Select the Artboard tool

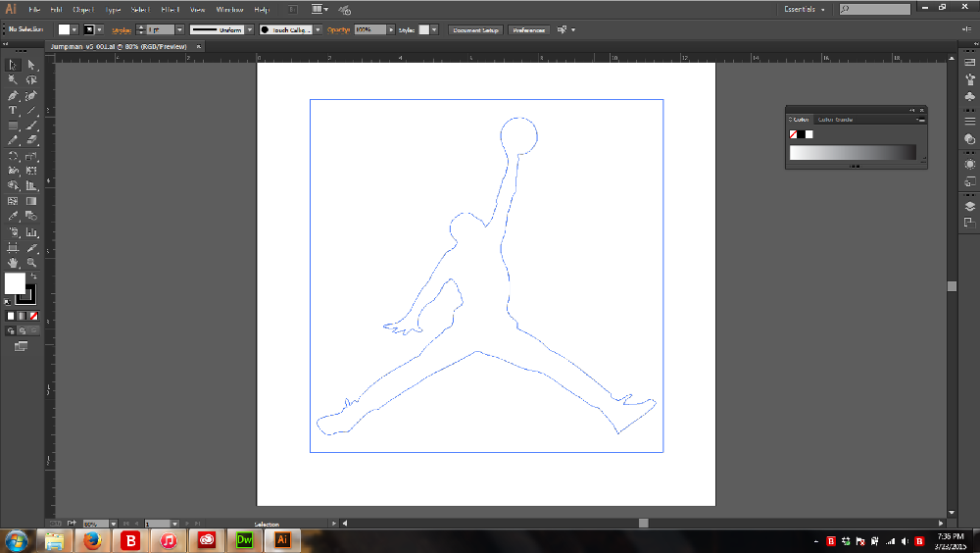tap(13, 248)
